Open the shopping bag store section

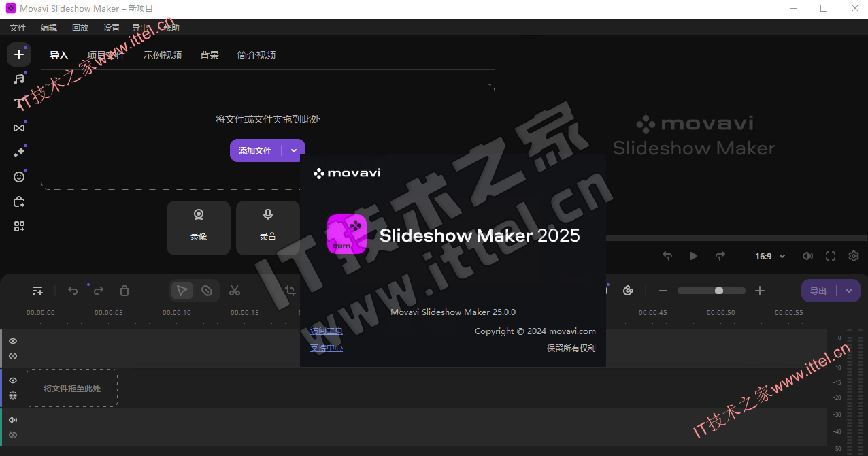(19, 201)
